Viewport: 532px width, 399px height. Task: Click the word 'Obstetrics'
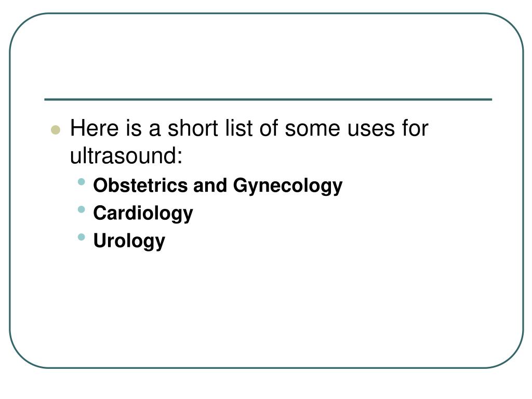(x=140, y=185)
